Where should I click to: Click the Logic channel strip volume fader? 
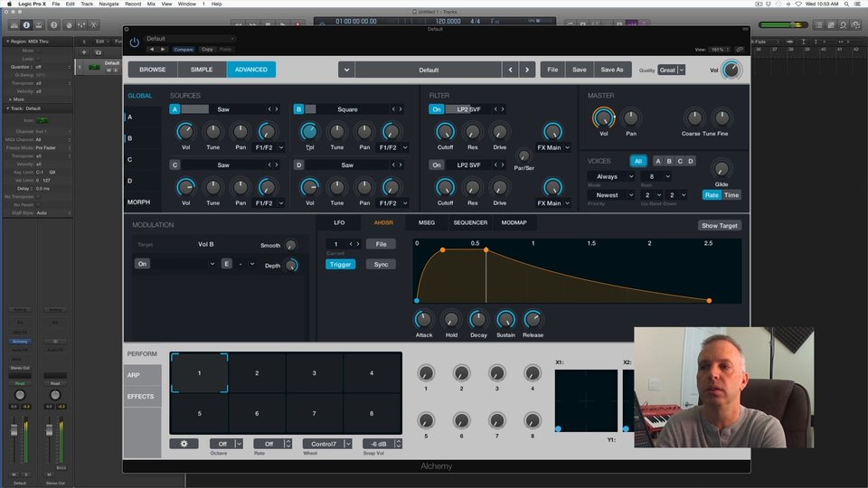14,430
